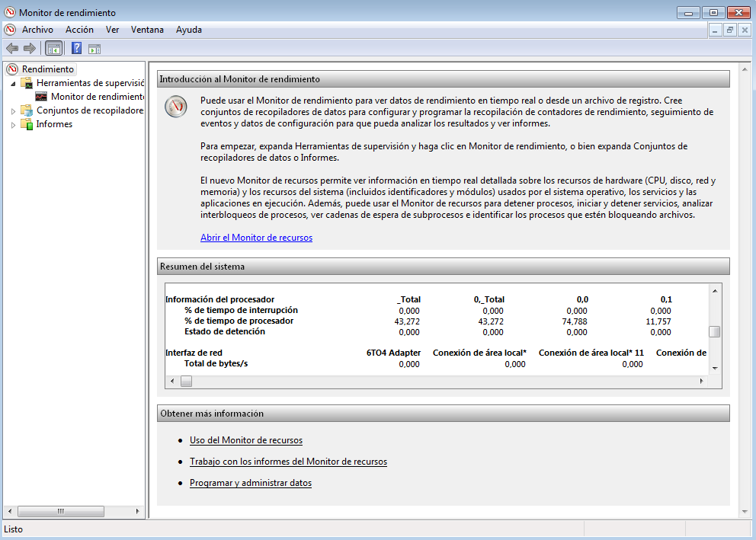Image resolution: width=756 pixels, height=540 pixels.
Task: Click the 6TO4 Adapter column header
Action: 393,353
